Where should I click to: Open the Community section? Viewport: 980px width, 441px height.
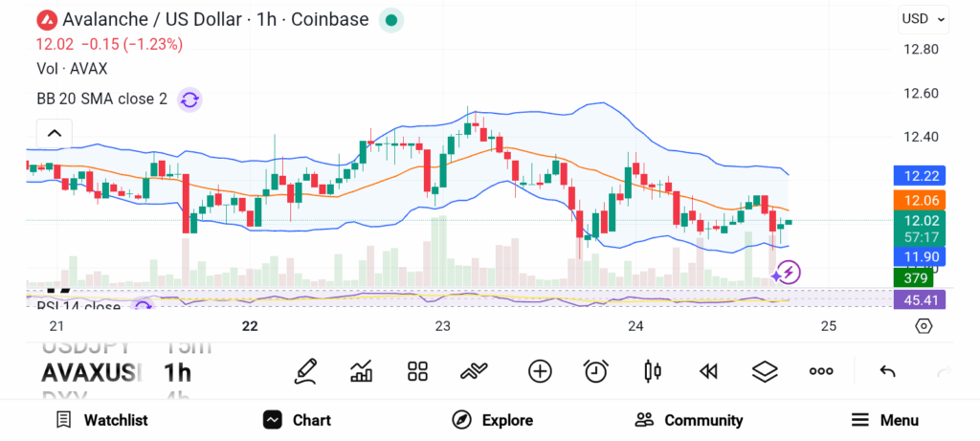point(689,420)
